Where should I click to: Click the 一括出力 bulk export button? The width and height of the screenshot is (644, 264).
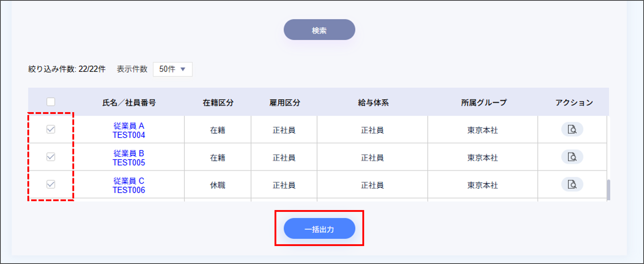(x=319, y=228)
